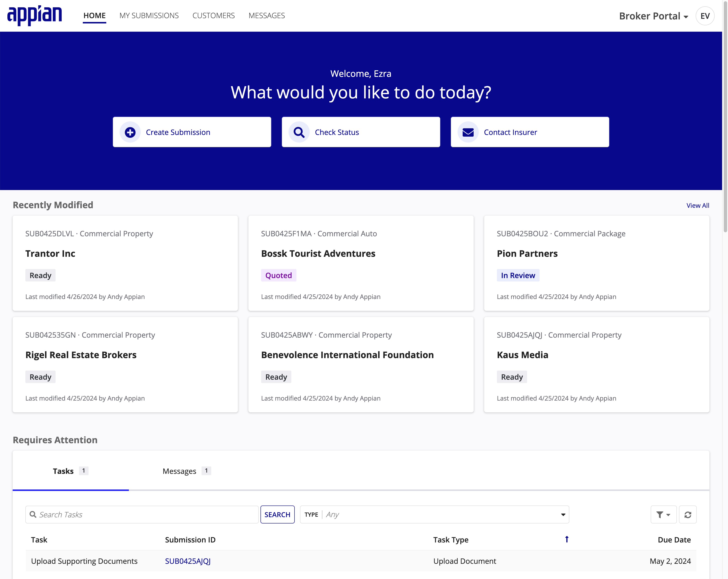Open the Trantor Inc card
The image size is (728, 579).
coord(125,263)
